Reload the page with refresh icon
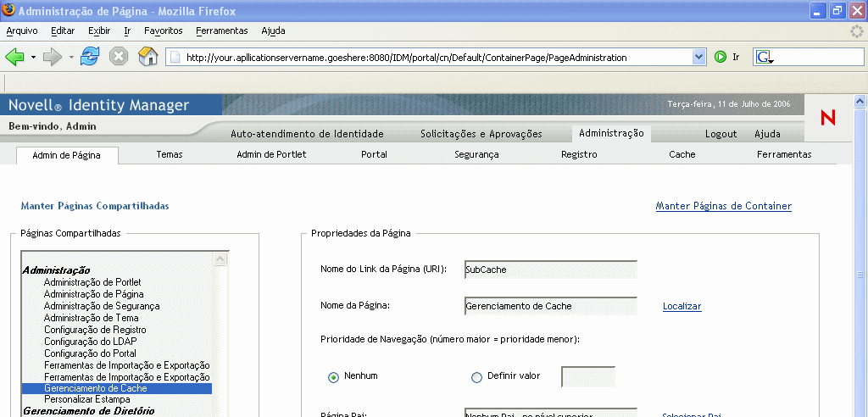Screen dimensions: 868x417 90,57
